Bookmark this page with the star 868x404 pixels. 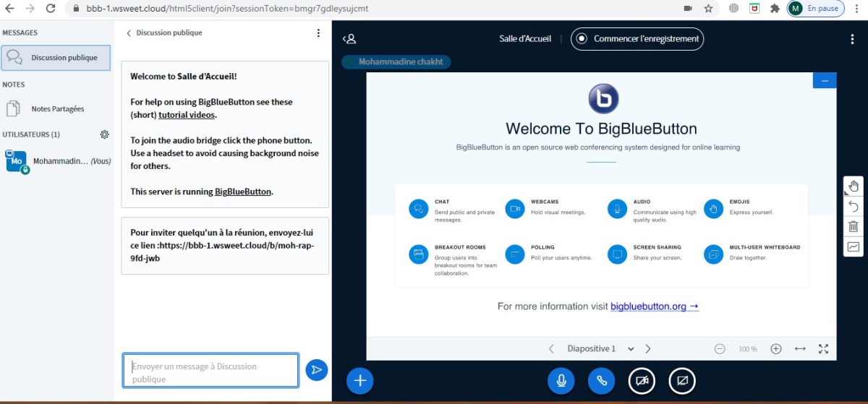click(x=708, y=9)
